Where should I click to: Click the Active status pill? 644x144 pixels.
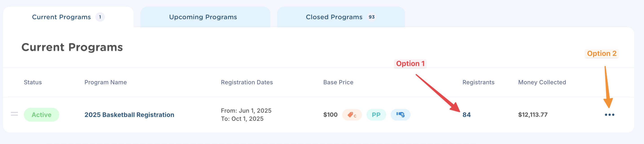42,115
